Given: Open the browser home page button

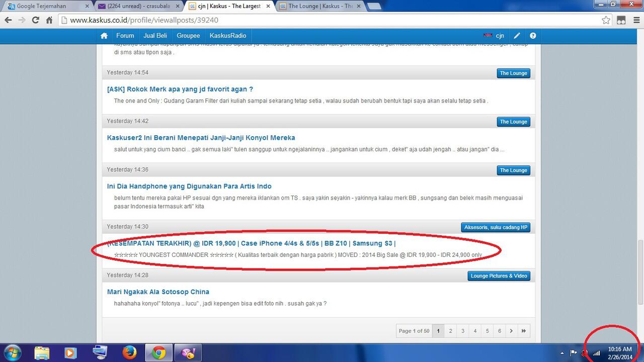Looking at the screenshot, I should 49,20.
